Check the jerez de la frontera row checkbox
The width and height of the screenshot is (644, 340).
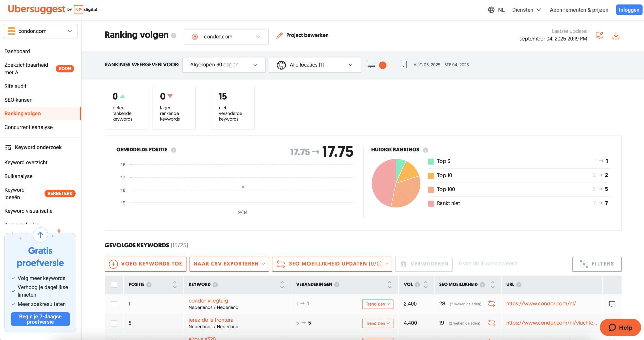coord(114,323)
